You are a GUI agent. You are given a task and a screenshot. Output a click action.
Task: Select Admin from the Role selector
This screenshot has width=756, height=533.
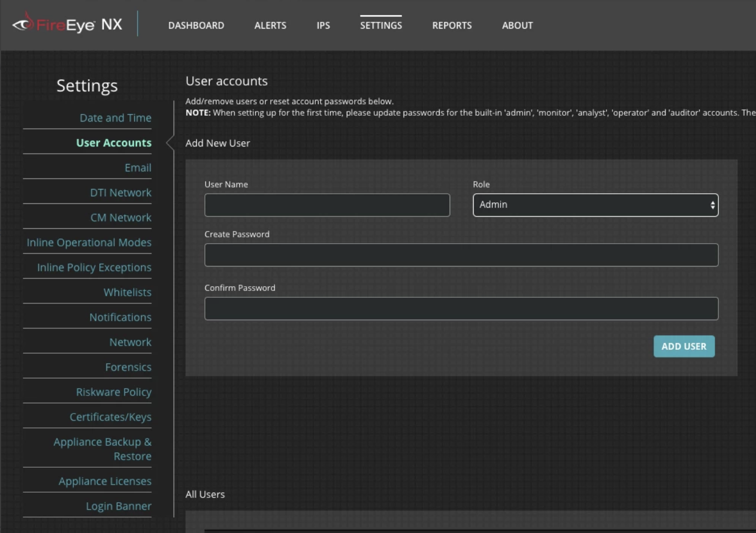(x=595, y=205)
